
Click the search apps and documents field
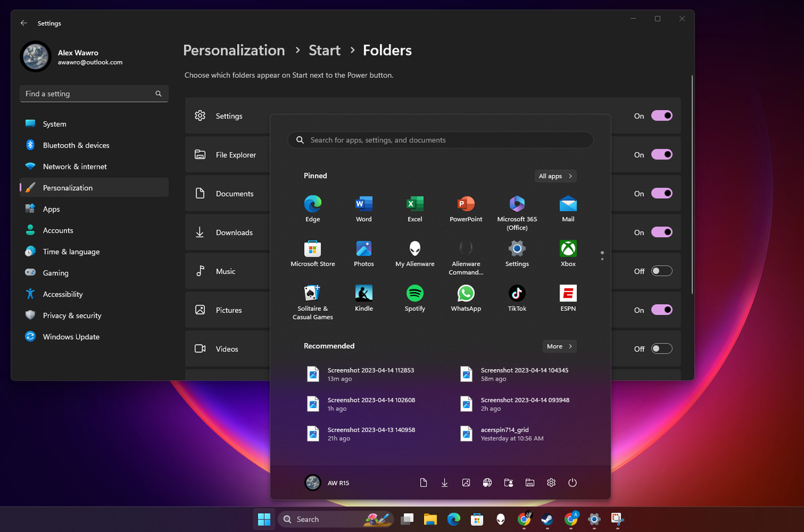coord(440,140)
